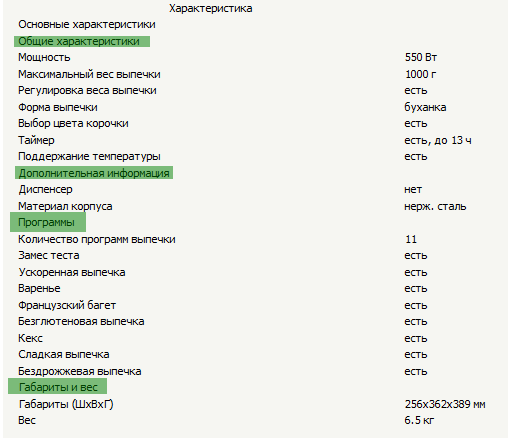The image size is (508, 438).
Task: Click Максимальный вес выпечки label
Action: (89, 74)
